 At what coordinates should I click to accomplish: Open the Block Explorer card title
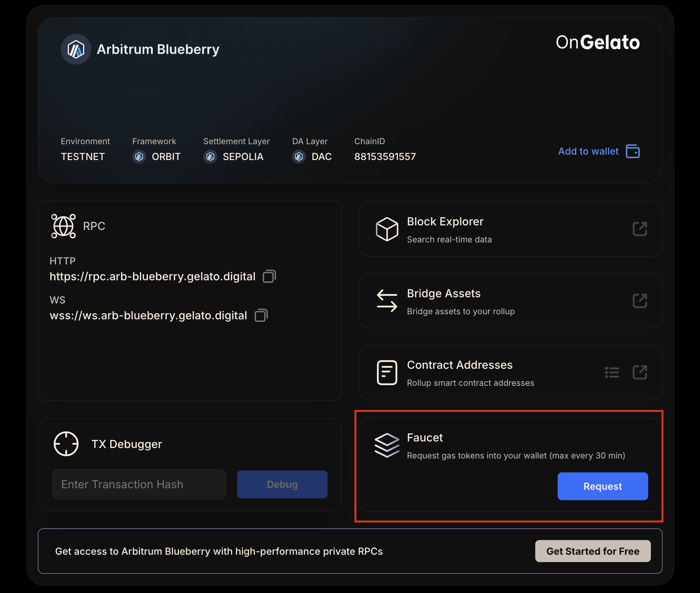[x=445, y=222]
